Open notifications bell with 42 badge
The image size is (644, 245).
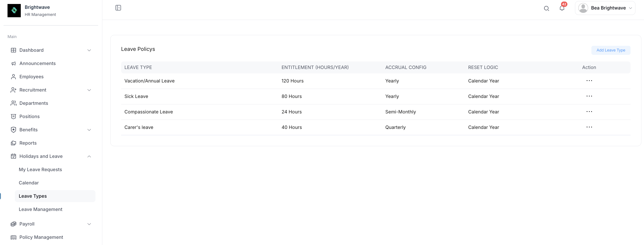pos(562,8)
